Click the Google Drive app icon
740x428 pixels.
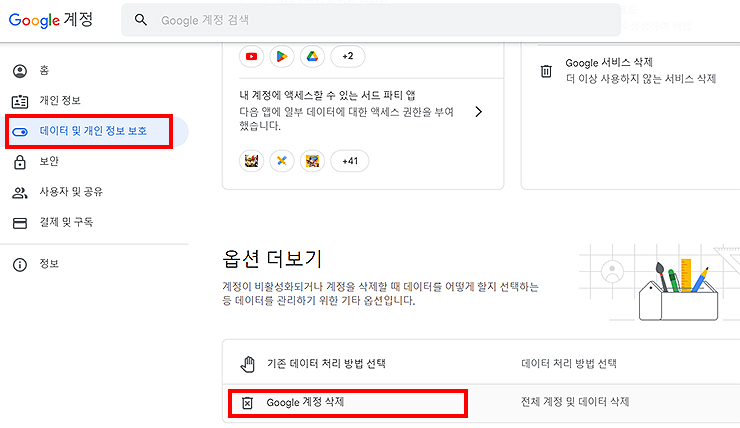click(312, 56)
